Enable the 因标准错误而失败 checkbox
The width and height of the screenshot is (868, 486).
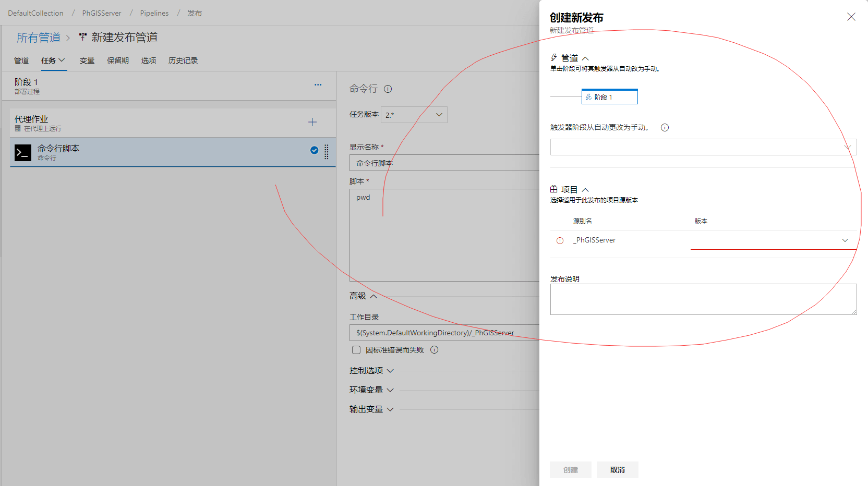coord(356,350)
